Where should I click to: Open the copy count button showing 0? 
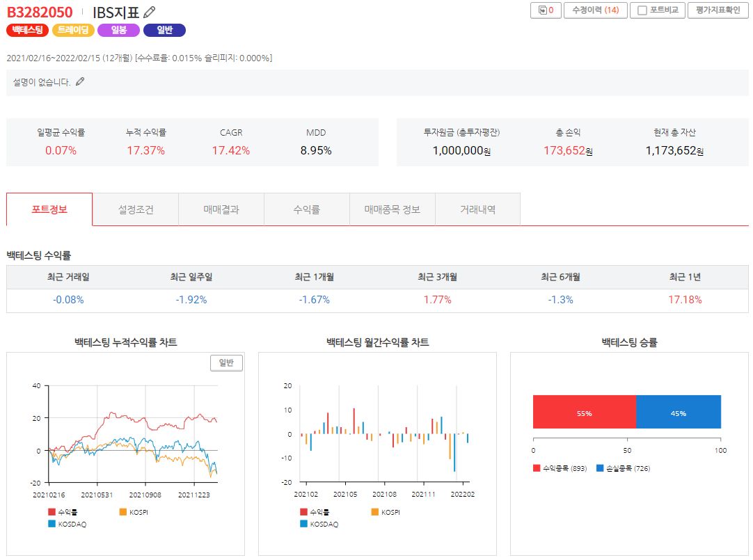pos(546,10)
